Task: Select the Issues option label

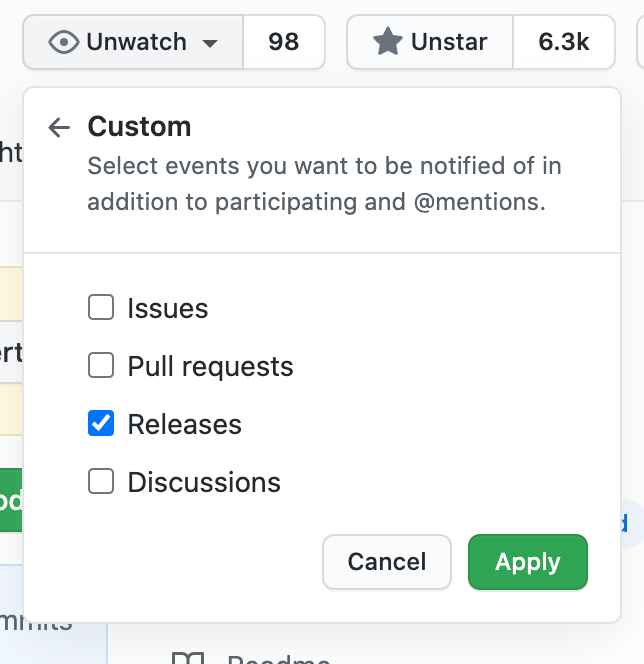Action: coord(168,308)
